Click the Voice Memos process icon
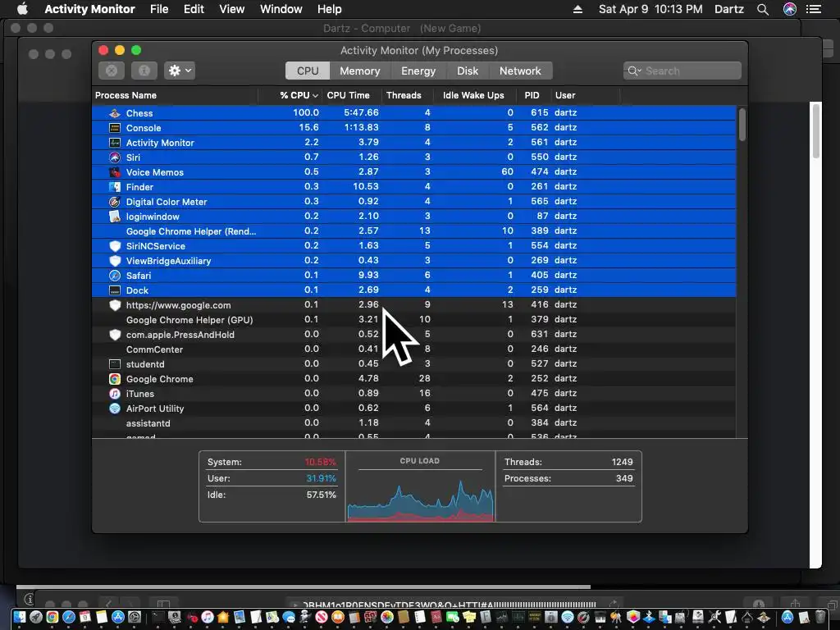Screen dimensions: 840x630 click(115, 172)
